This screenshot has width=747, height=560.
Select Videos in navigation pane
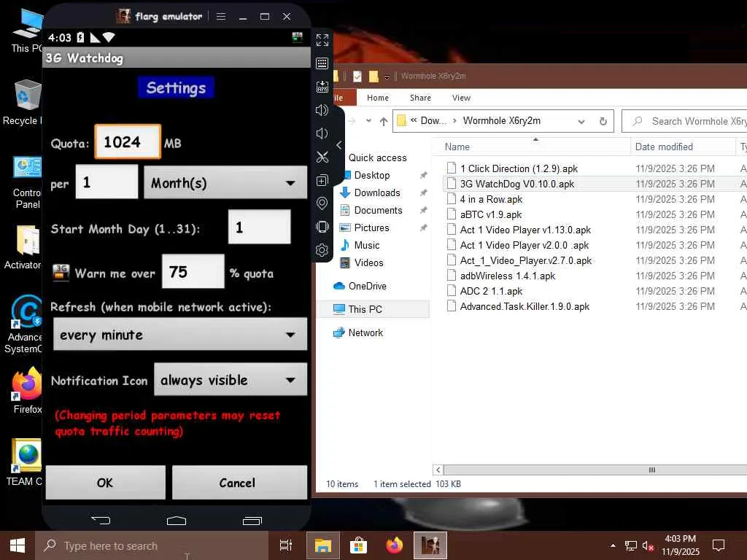[x=368, y=262]
